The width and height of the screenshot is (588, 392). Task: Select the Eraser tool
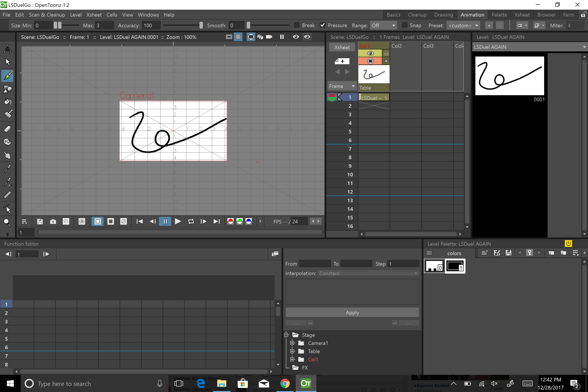8,129
